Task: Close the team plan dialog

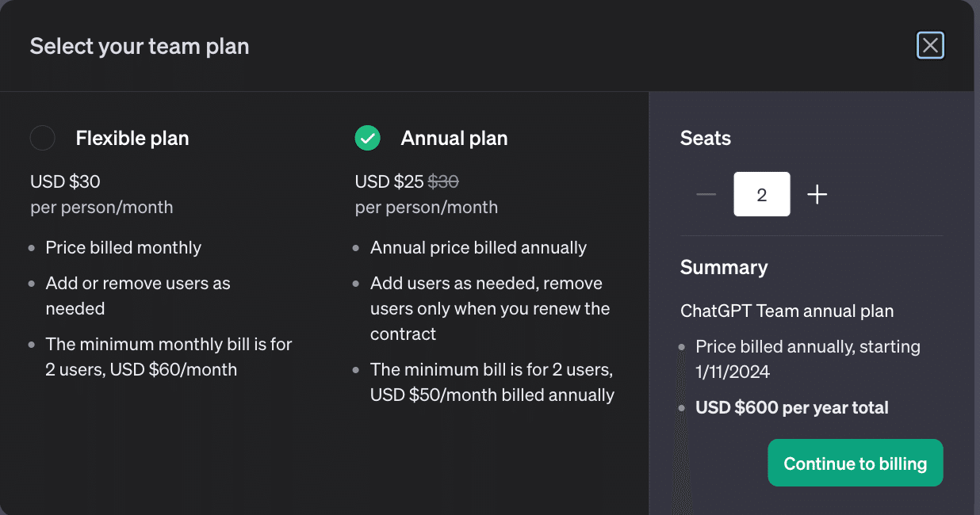Action: pyautogui.click(x=930, y=46)
